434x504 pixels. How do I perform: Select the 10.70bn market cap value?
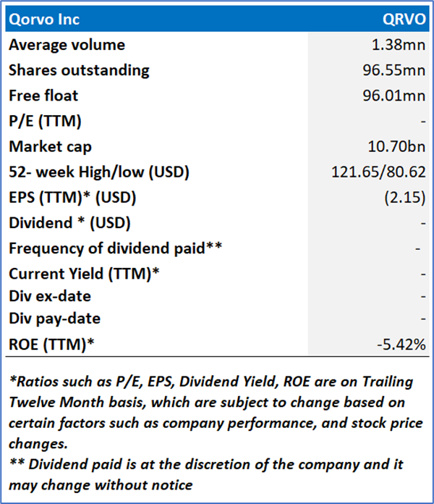pyautogui.click(x=397, y=146)
